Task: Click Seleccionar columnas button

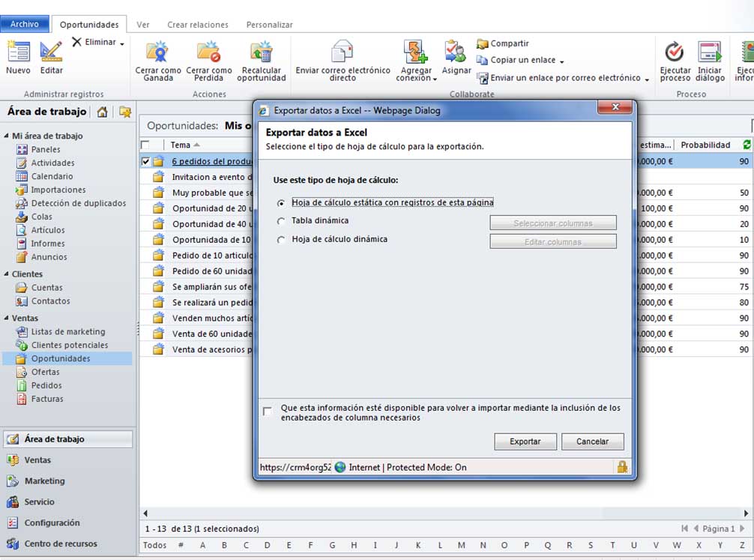Action: click(553, 223)
